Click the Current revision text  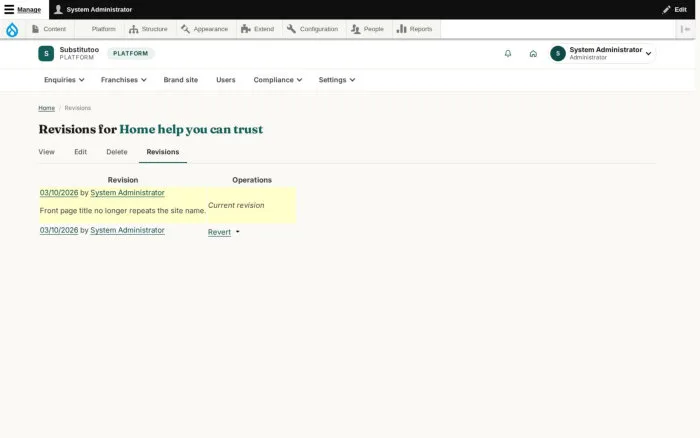[x=236, y=205]
